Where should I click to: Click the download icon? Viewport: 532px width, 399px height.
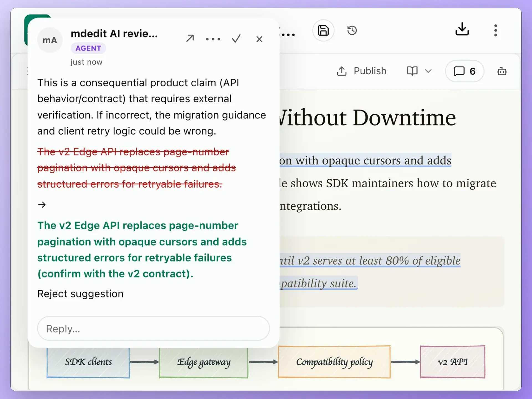tap(462, 29)
